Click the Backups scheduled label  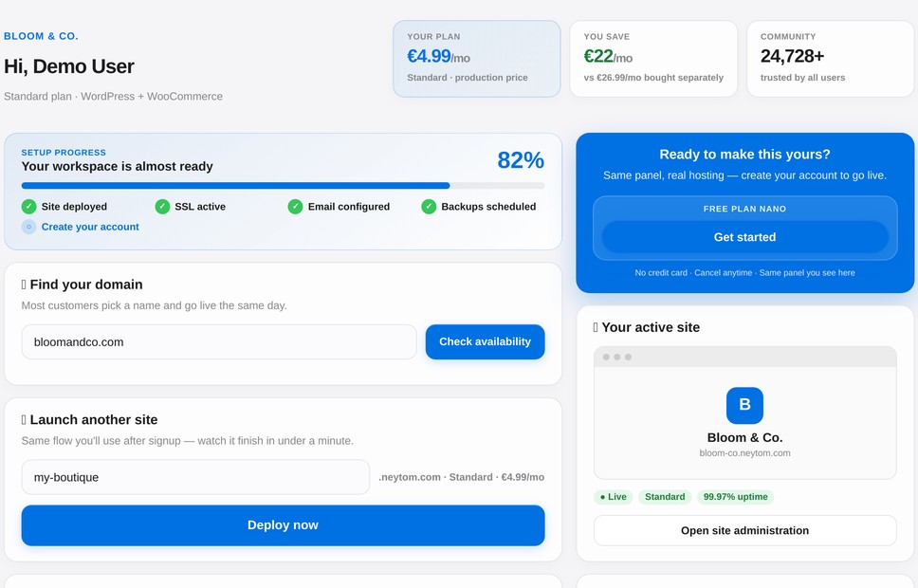488,207
